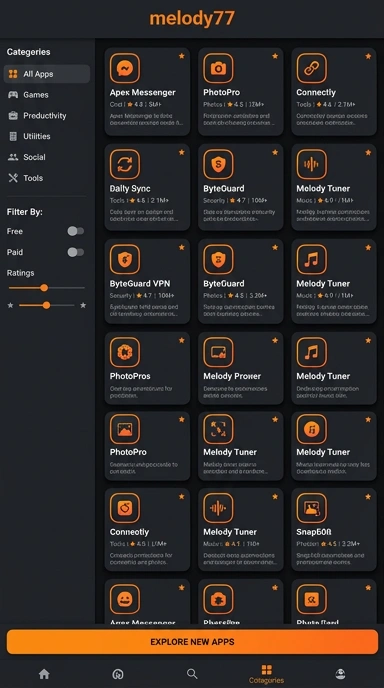
Task: Open Melody Tuner round music note icon
Action: click(312, 429)
